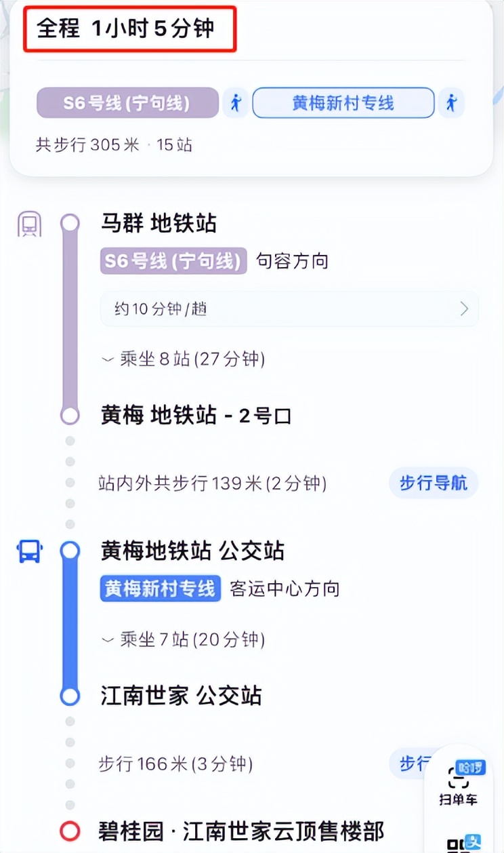Click the bus icon next to 黄梅地铁站 公交站
The image size is (504, 853).
pyautogui.click(x=28, y=552)
